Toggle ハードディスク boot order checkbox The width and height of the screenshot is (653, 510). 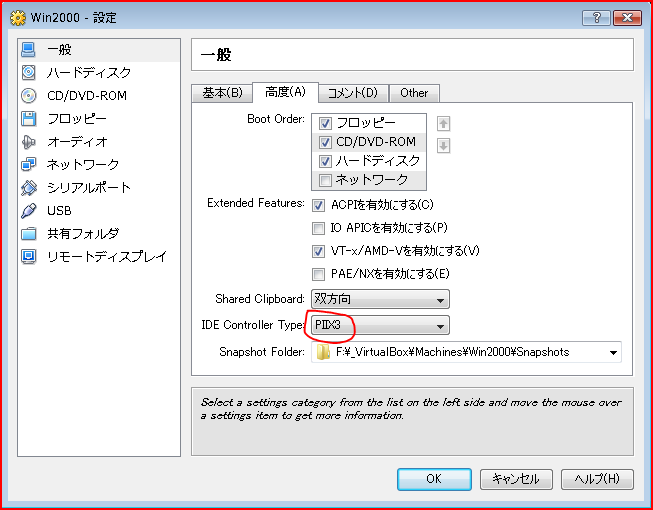click(325, 161)
